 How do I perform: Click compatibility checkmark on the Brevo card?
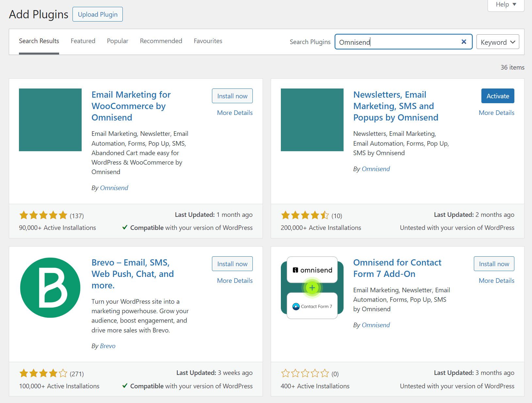[x=125, y=386]
